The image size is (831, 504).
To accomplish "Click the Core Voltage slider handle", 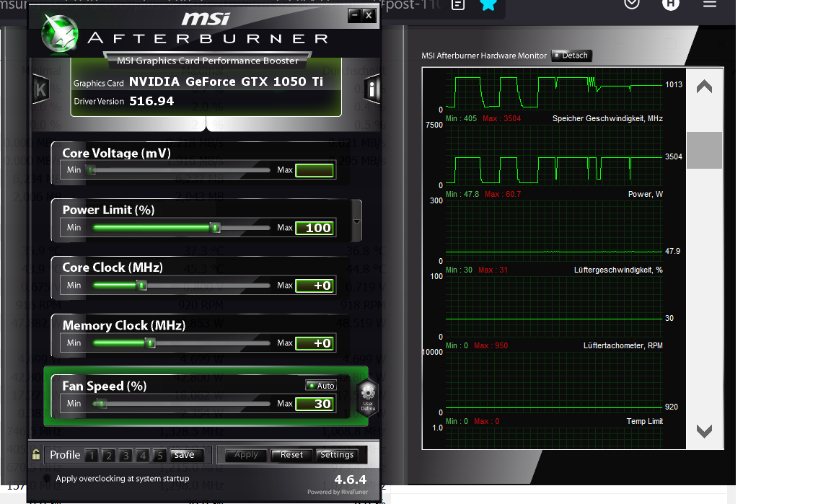I will point(92,170).
